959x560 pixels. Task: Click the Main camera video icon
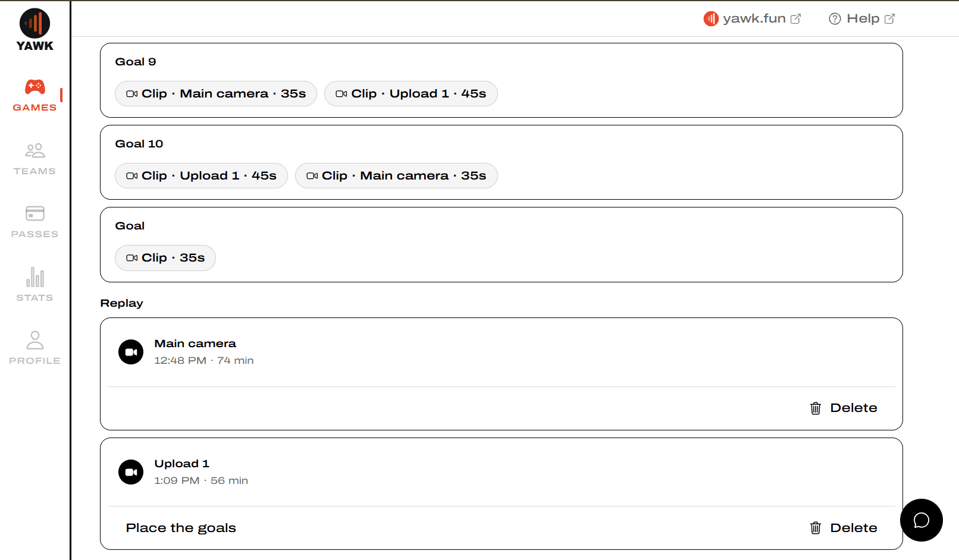[x=131, y=352]
